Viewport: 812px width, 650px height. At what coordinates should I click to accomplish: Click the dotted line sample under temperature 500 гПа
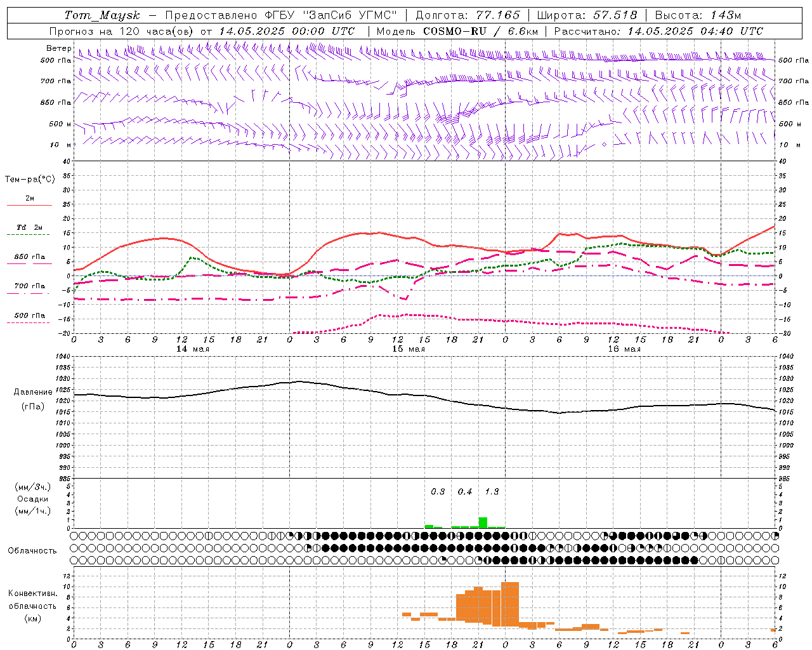28,322
